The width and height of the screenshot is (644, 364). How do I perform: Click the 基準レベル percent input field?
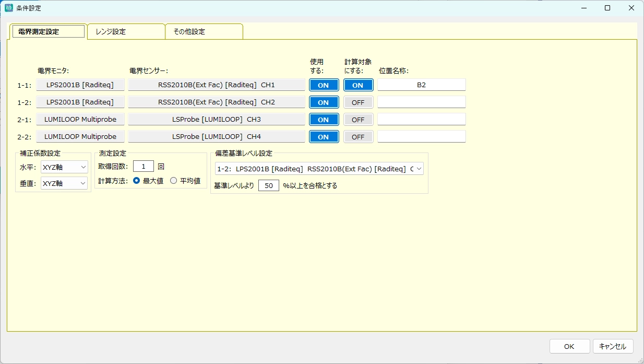click(x=268, y=185)
